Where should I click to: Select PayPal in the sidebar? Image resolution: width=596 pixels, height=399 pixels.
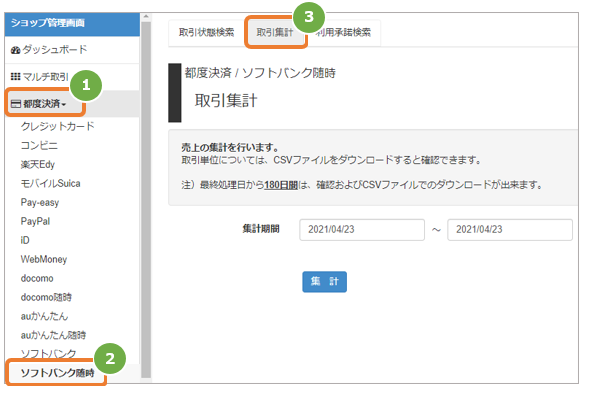pyautogui.click(x=35, y=221)
